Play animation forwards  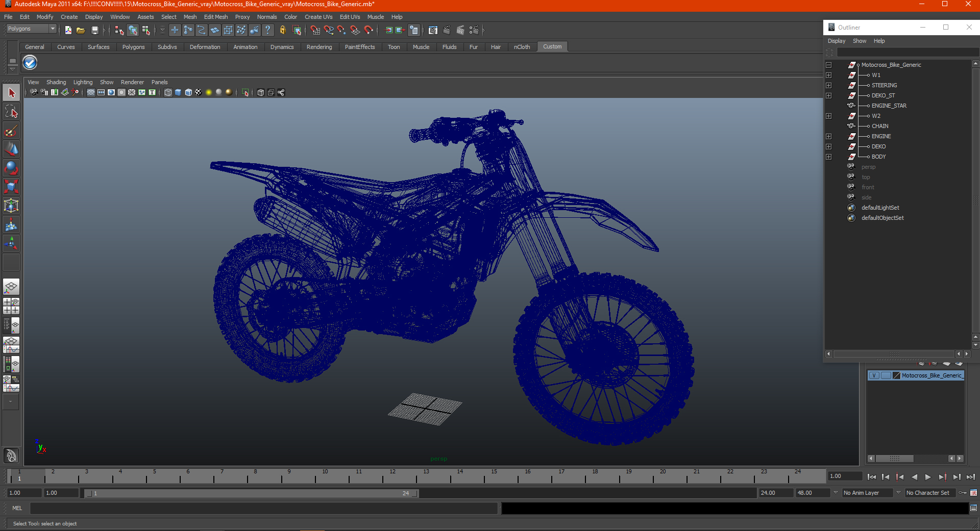pyautogui.click(x=928, y=477)
